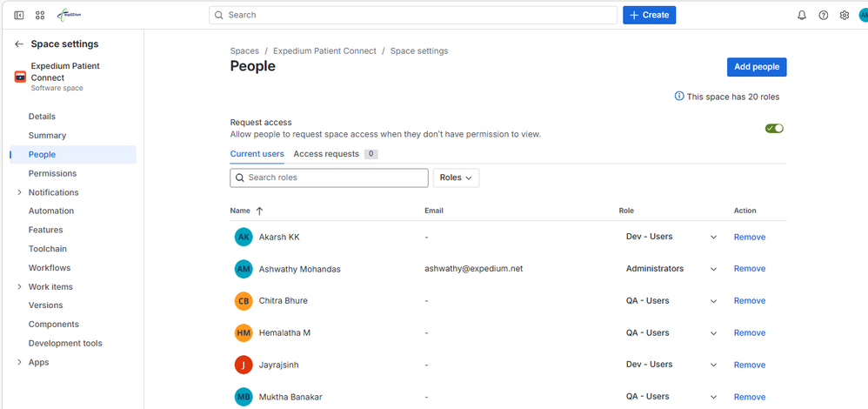This screenshot has height=409, width=868.
Task: Click the name Jayrajsinh
Action: [279, 365]
